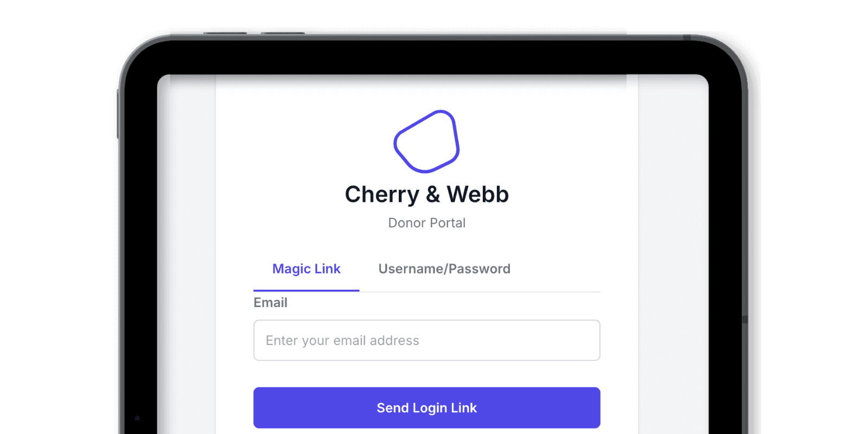The height and width of the screenshot is (434, 868).
Task: Tap the connector on tablet's right edge
Action: click(x=745, y=320)
